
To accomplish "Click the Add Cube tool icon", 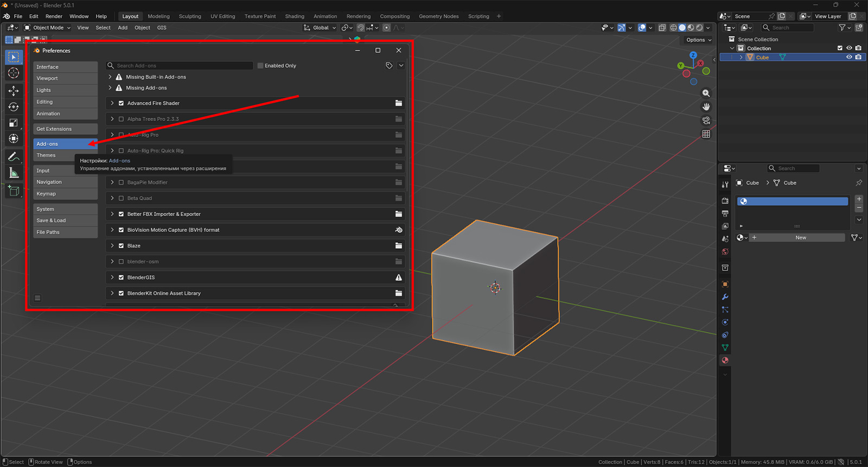I will click(x=14, y=191).
